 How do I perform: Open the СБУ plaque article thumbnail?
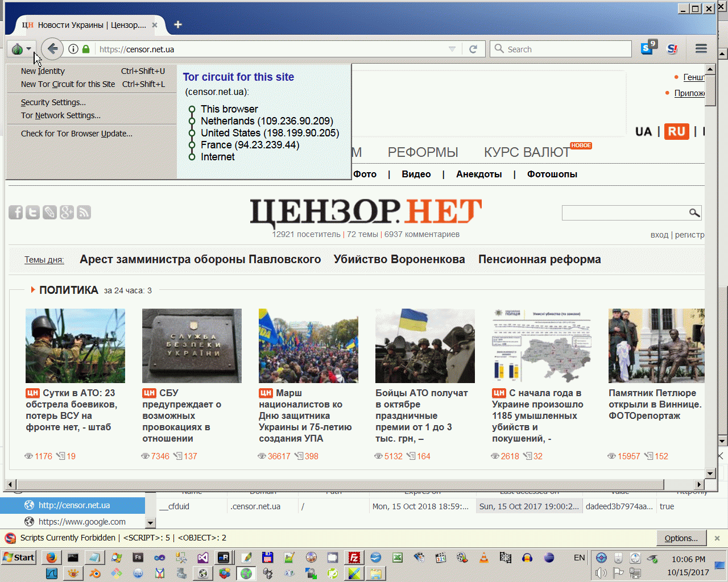pos(192,346)
